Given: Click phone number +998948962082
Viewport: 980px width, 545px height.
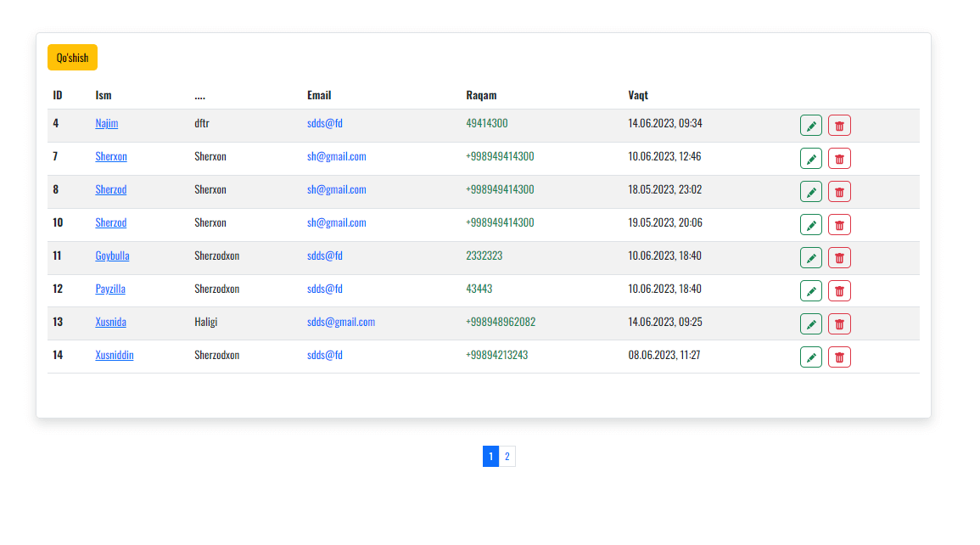Looking at the screenshot, I should 501,323.
